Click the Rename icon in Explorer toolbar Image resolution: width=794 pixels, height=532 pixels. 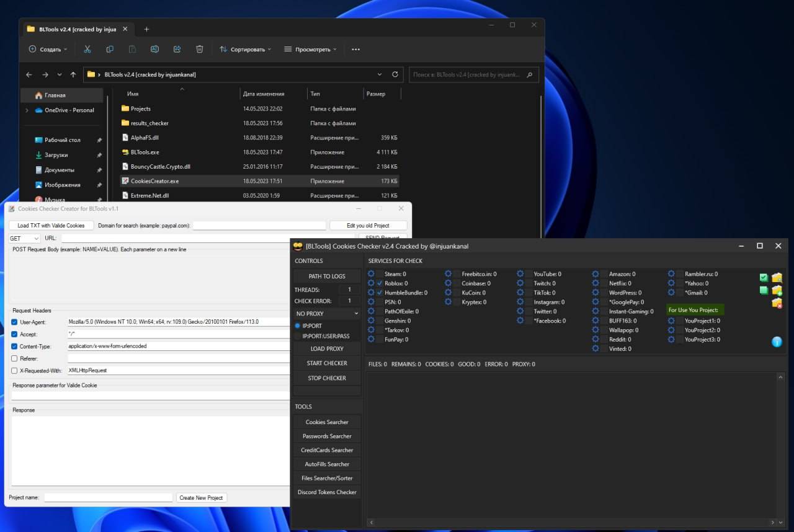tap(154, 49)
